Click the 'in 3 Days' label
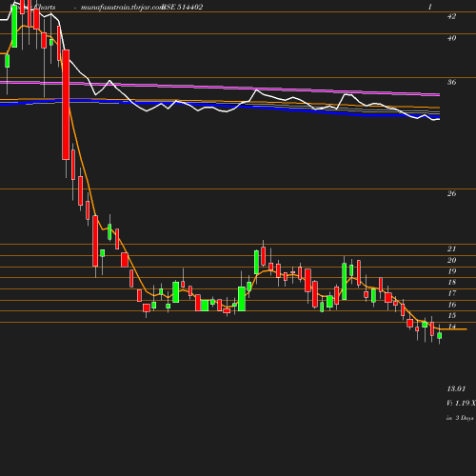The width and height of the screenshot is (476, 476). click(460, 418)
